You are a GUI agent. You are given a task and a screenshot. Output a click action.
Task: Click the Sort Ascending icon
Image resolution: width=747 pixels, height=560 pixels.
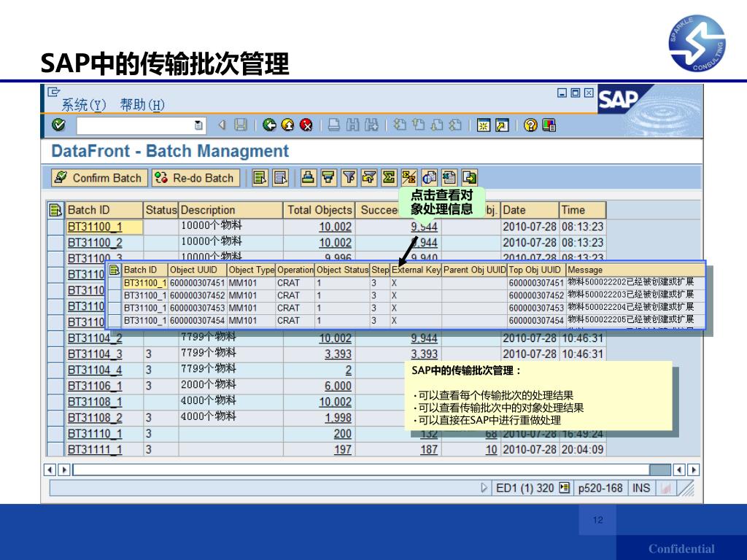pos(308,178)
